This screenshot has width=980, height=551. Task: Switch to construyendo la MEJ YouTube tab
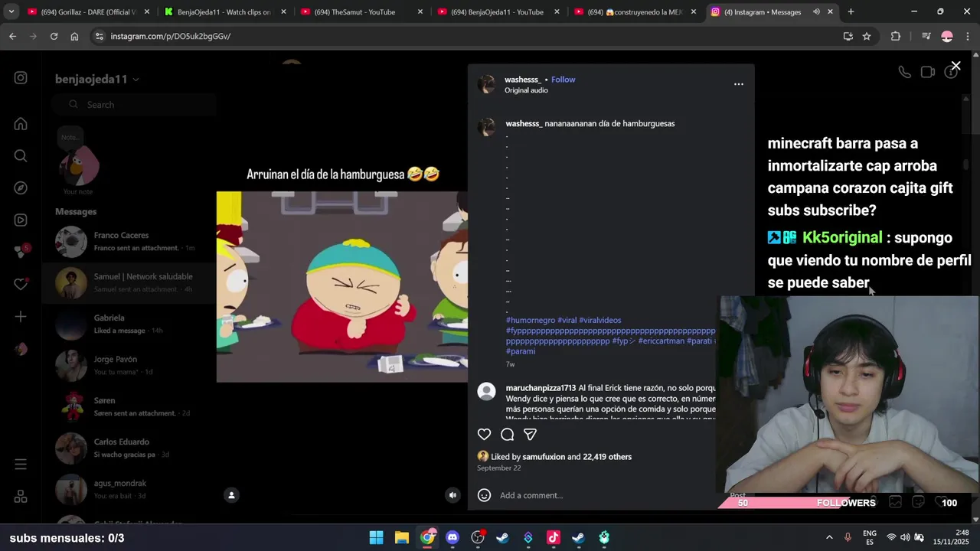coord(636,11)
